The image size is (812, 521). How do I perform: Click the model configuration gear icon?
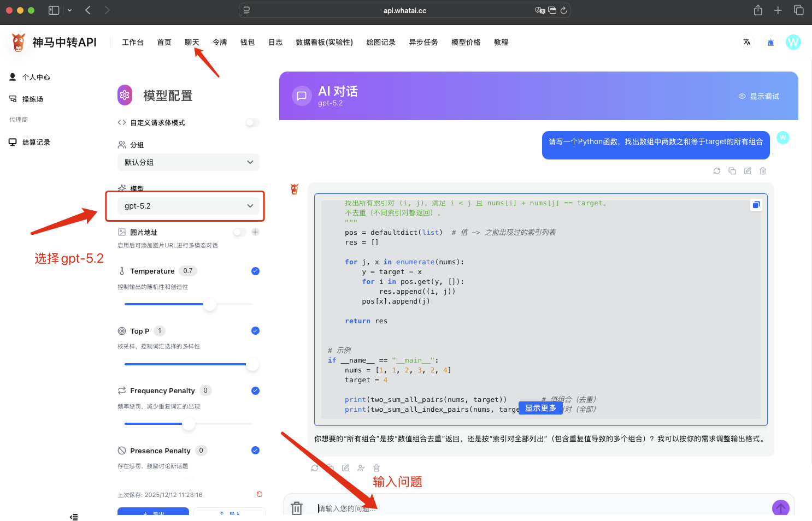pos(125,95)
